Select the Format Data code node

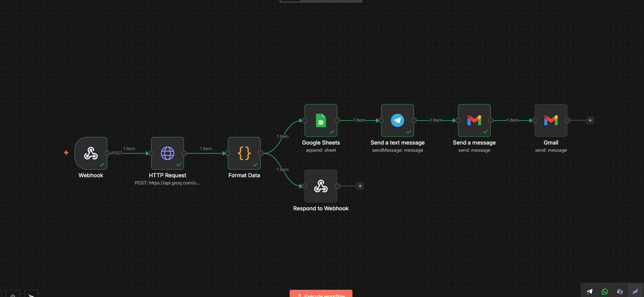[244, 153]
